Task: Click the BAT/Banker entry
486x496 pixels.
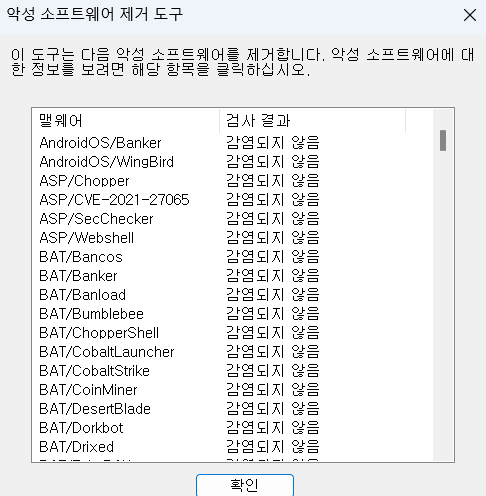Action: 78,276
